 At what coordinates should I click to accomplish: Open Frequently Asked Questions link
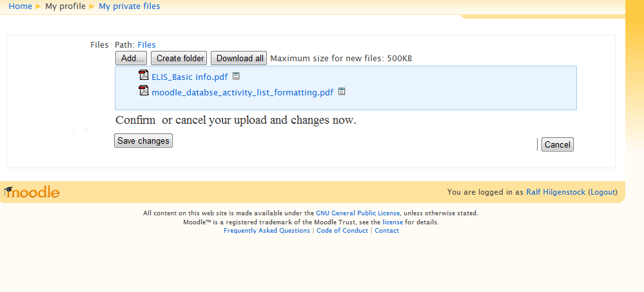click(x=267, y=230)
